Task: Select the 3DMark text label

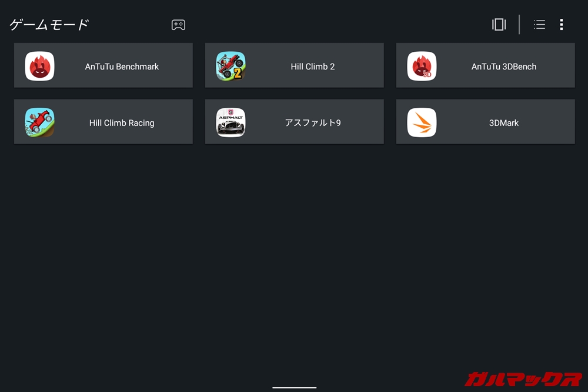Action: coord(504,123)
